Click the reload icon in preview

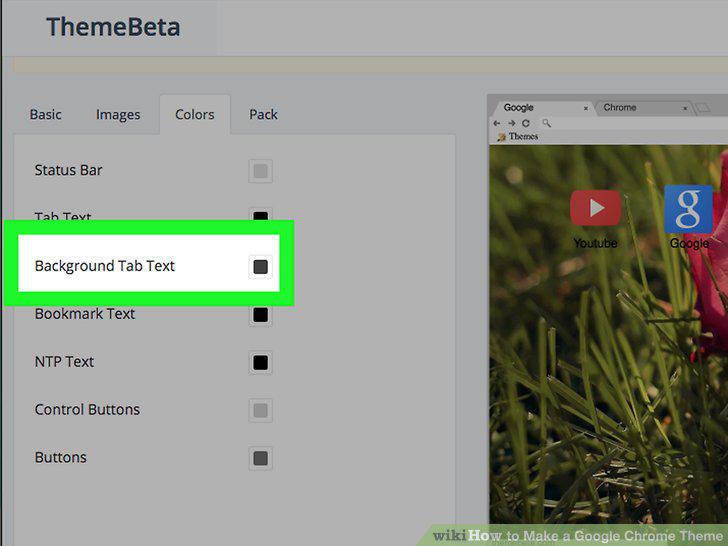tap(526, 123)
